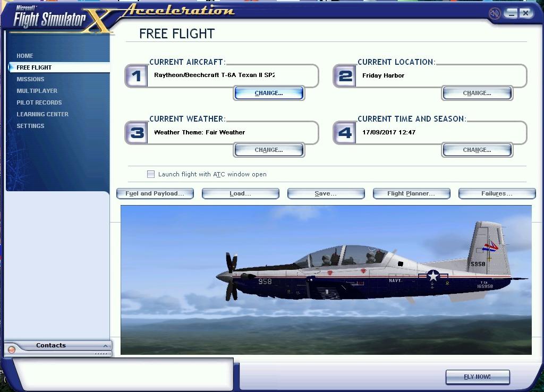
Task: Click the Save... button
Action: pyautogui.click(x=326, y=193)
